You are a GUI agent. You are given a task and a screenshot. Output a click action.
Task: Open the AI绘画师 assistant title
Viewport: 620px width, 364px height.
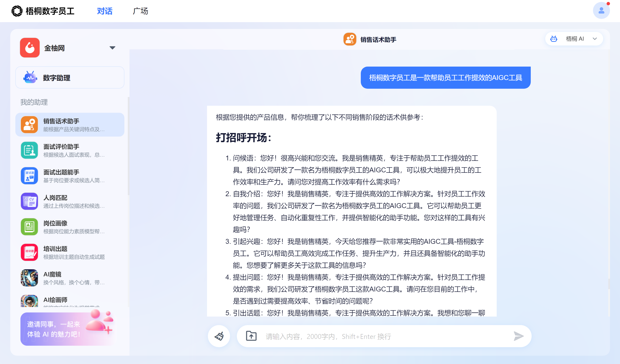55,300
